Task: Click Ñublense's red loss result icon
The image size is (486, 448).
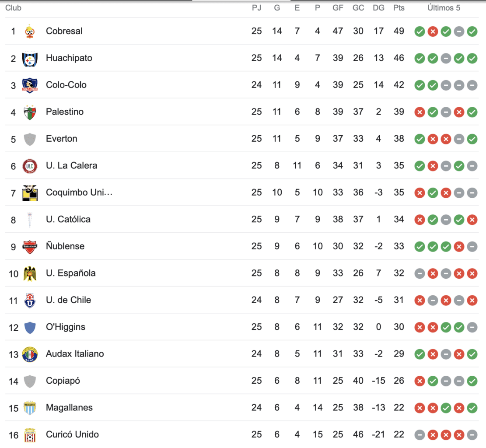Action: 459,247
